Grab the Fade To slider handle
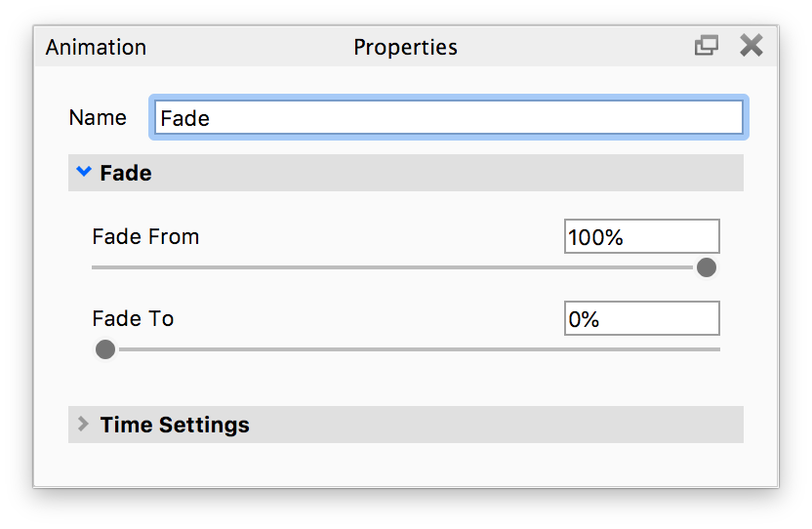 104,349
